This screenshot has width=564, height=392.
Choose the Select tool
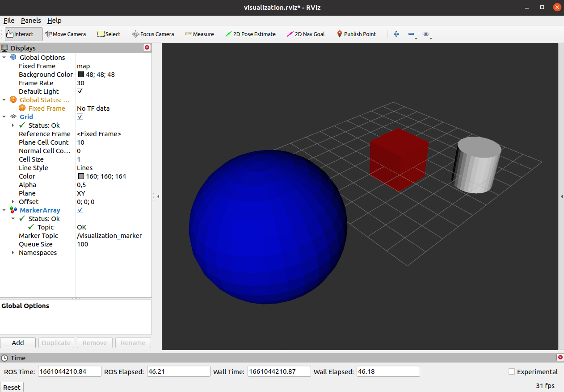(109, 34)
